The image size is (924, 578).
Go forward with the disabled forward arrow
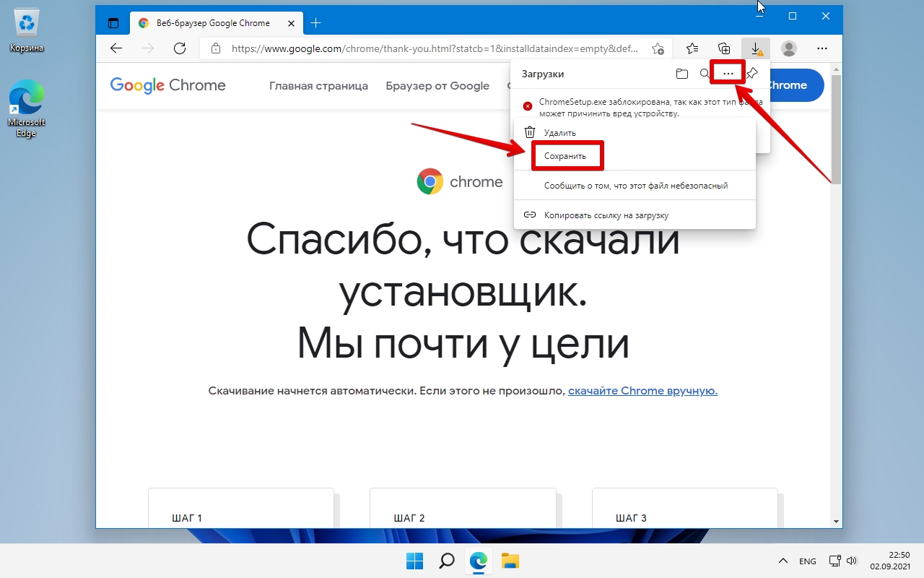tap(148, 48)
